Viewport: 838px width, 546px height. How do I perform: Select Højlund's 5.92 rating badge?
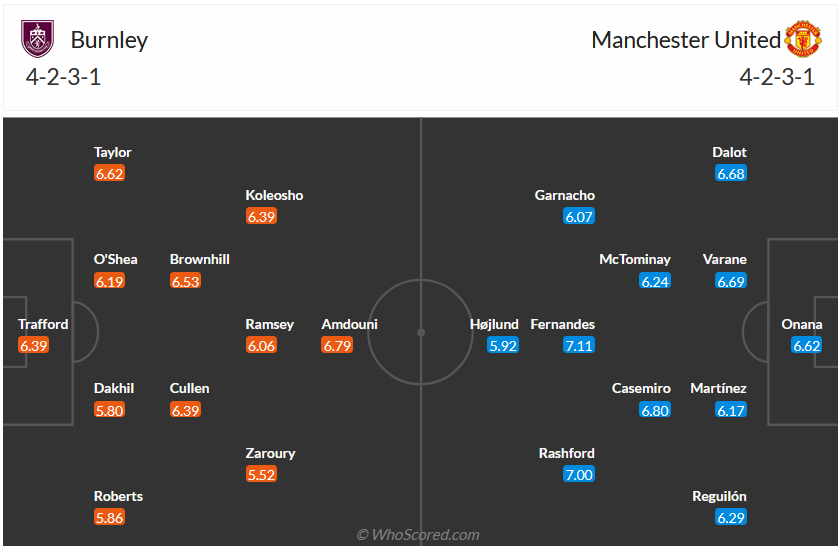[503, 346]
